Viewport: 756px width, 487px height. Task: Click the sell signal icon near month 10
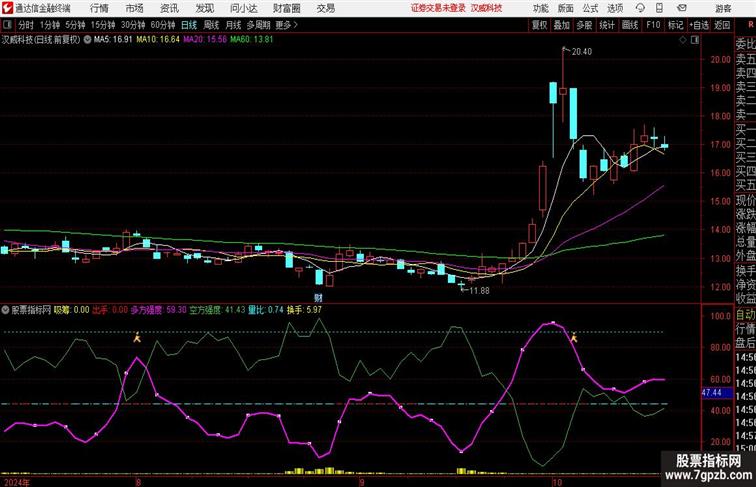tap(574, 338)
